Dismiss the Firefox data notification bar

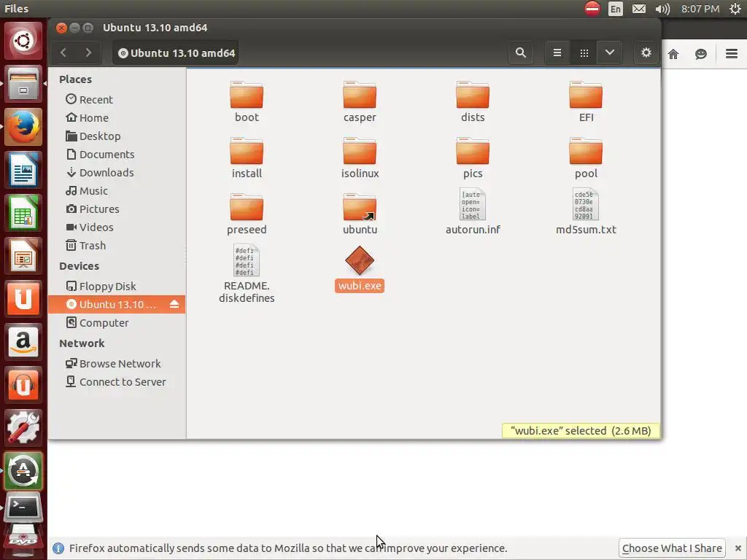click(738, 548)
